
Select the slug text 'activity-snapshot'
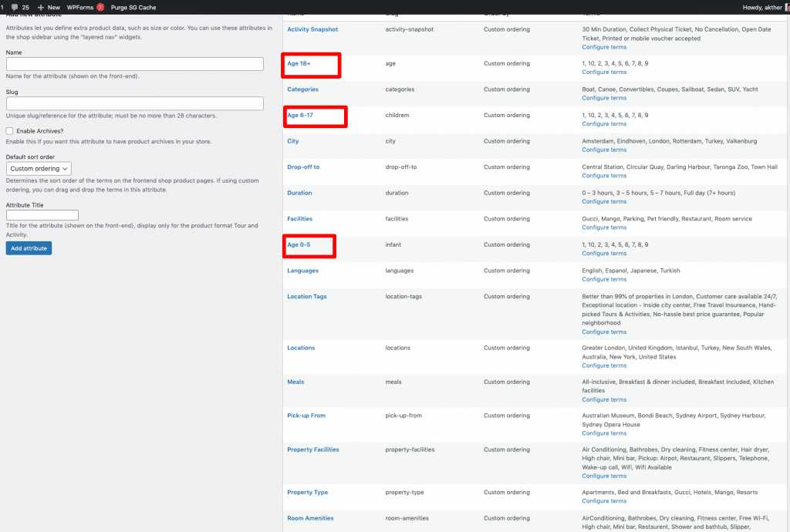tap(409, 29)
